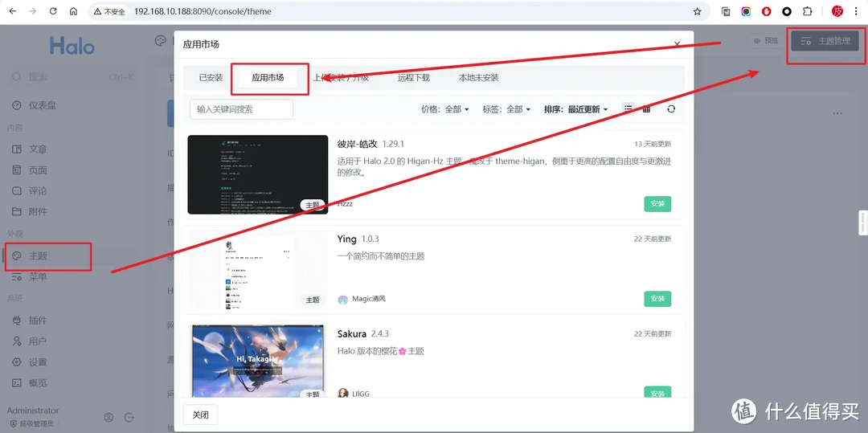Viewport: 868px width, 433px height.
Task: Switch to the 应用市场 tab
Action: tap(268, 77)
